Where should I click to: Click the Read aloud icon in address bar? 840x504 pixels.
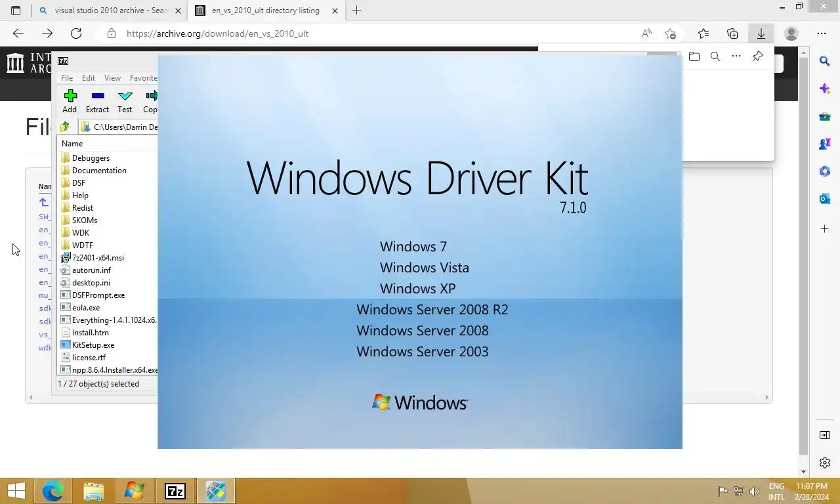[647, 33]
